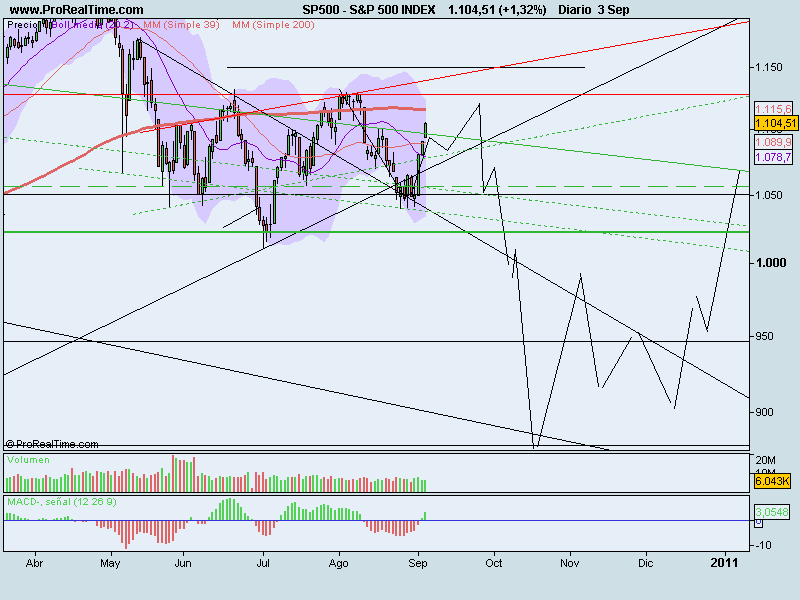The width and height of the screenshot is (800, 600).
Task: Click the Nov month on time axis
Action: (569, 563)
